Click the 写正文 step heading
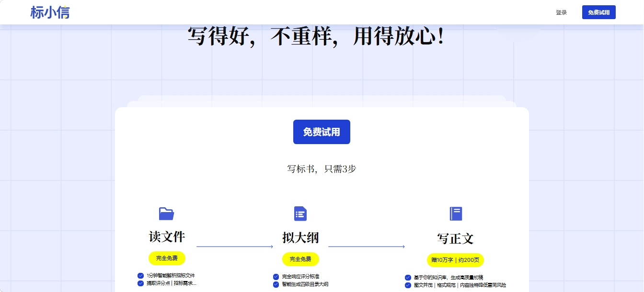The image size is (644, 292). tap(455, 238)
